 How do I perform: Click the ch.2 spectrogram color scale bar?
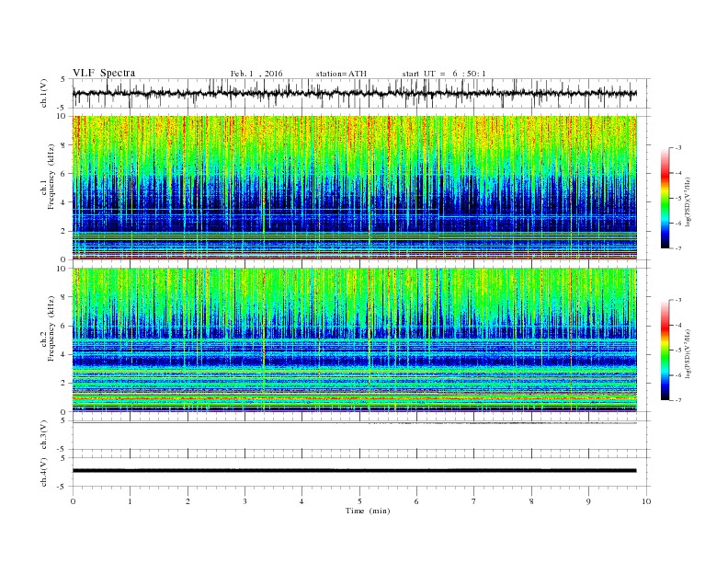665,350
